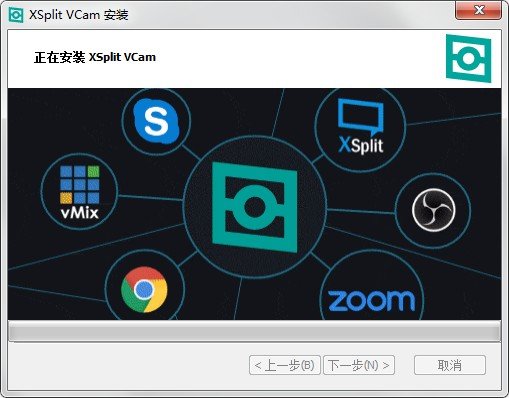Click the OBS Studio logo in the banner

click(433, 210)
